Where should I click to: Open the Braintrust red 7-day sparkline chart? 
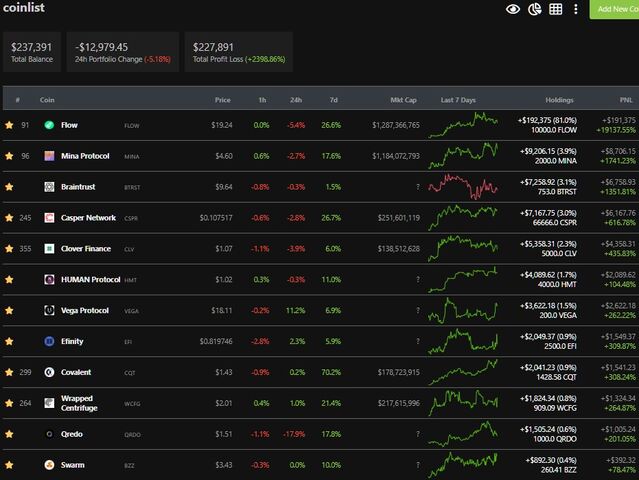click(x=463, y=187)
